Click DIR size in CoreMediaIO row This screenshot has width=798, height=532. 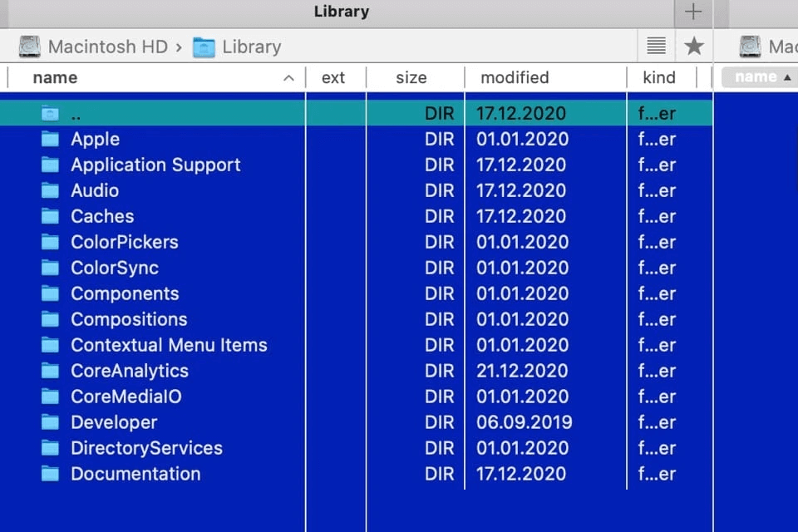(x=439, y=397)
